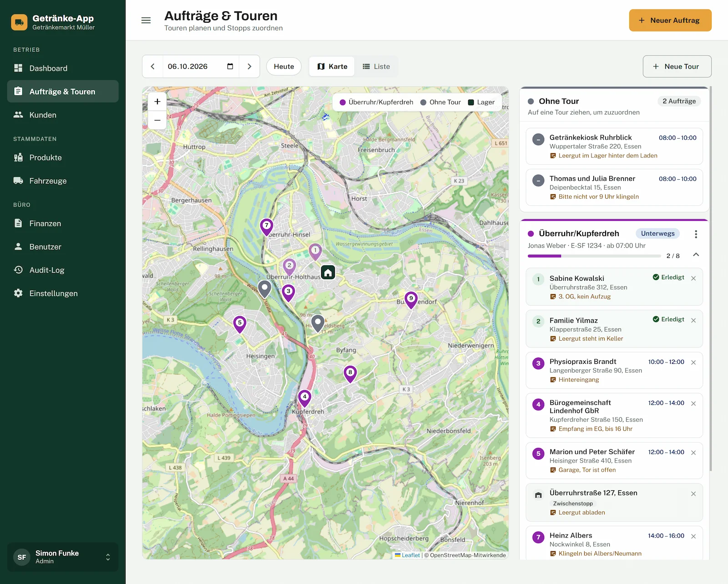Open the Dashboard sidebar item
Viewport: 728px width, 584px height.
tap(63, 68)
